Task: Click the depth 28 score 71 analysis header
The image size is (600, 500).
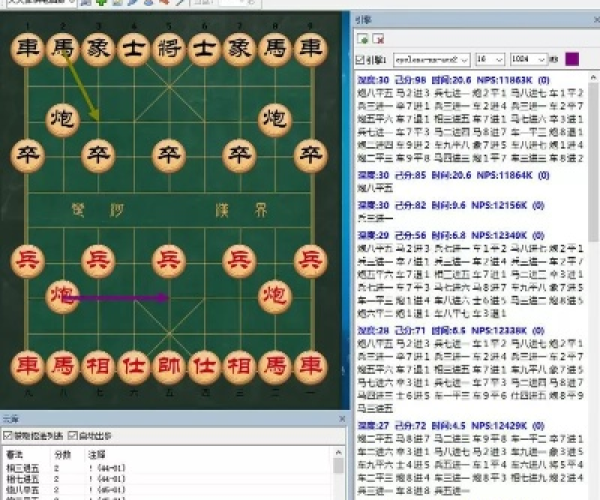Action: [451, 331]
